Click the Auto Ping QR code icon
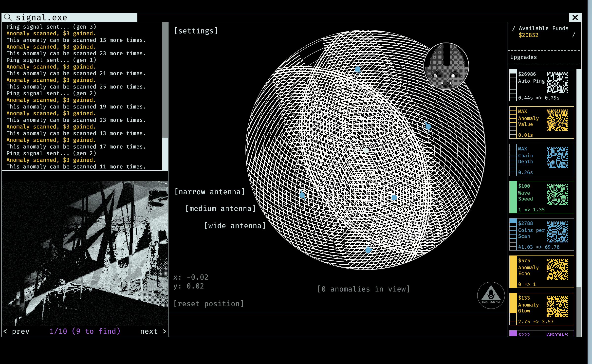Screen dimensions: 592x364 click(557, 83)
